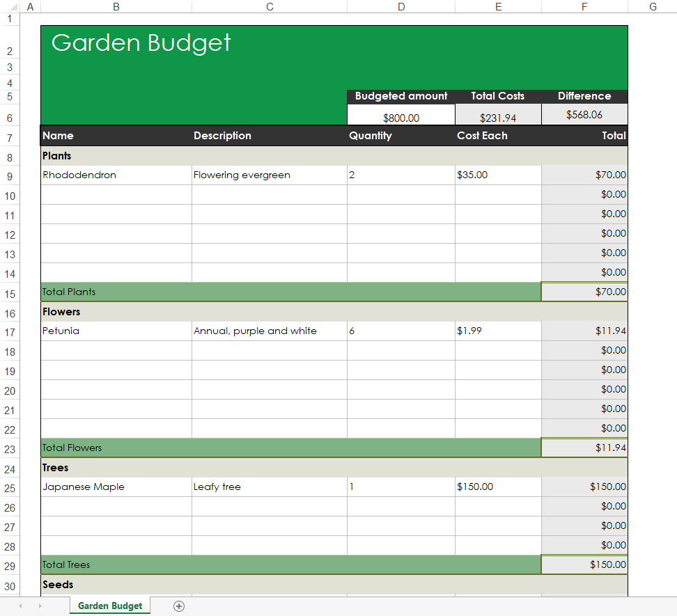
Task: Select the Garden Budget sheet tab
Action: tap(109, 606)
